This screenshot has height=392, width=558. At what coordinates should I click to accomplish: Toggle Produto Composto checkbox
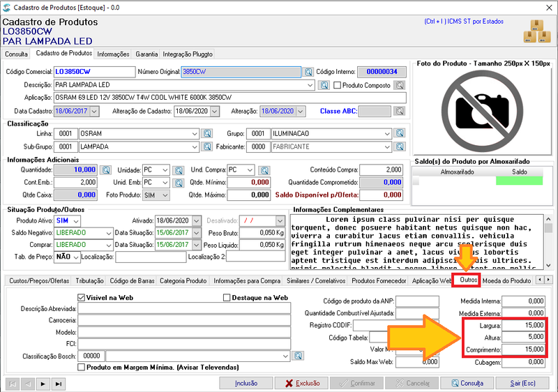click(x=338, y=85)
